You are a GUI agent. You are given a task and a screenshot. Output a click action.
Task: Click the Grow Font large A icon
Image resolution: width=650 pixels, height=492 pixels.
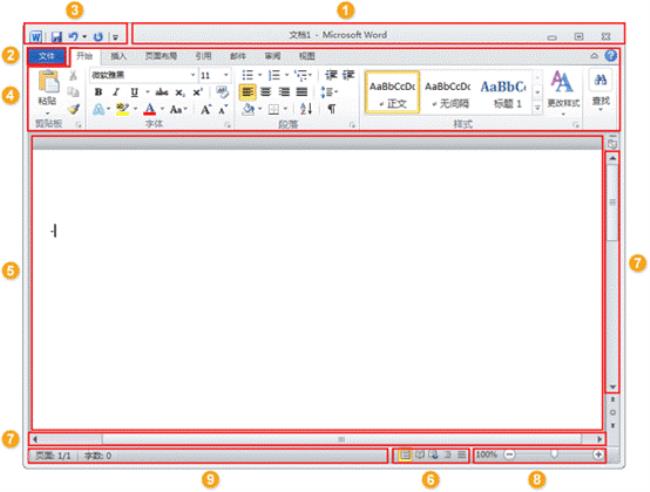coord(206,109)
